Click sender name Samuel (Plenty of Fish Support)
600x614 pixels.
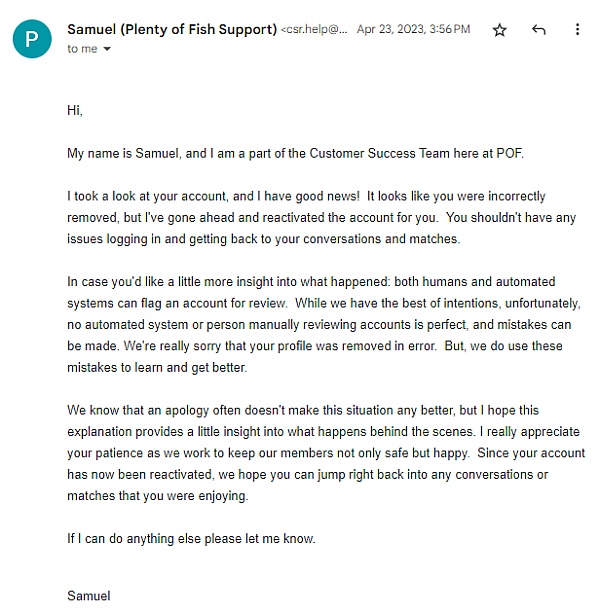pyautogui.click(x=172, y=29)
